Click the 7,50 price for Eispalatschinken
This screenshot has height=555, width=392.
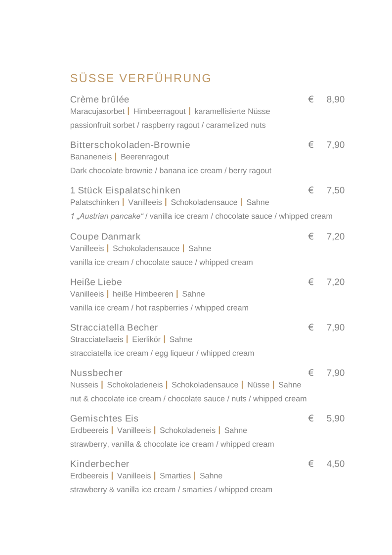335,190
